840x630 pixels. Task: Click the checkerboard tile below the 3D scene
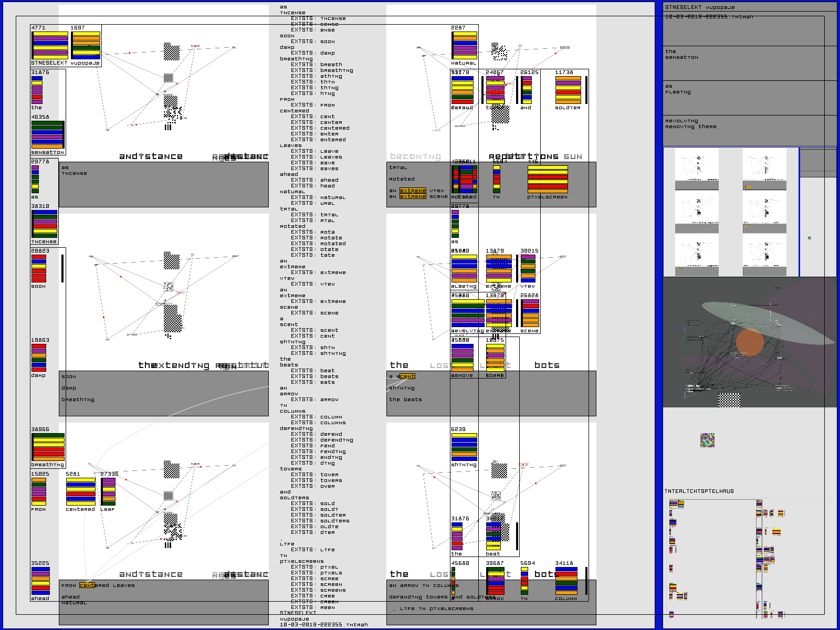click(x=729, y=400)
